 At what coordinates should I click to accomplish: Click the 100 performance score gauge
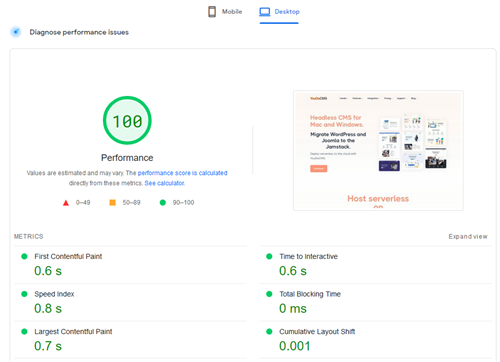pyautogui.click(x=127, y=120)
